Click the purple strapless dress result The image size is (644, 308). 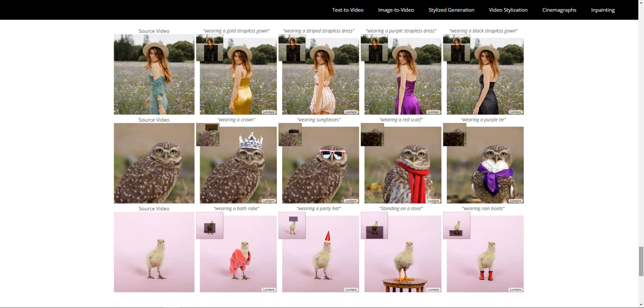(x=401, y=74)
